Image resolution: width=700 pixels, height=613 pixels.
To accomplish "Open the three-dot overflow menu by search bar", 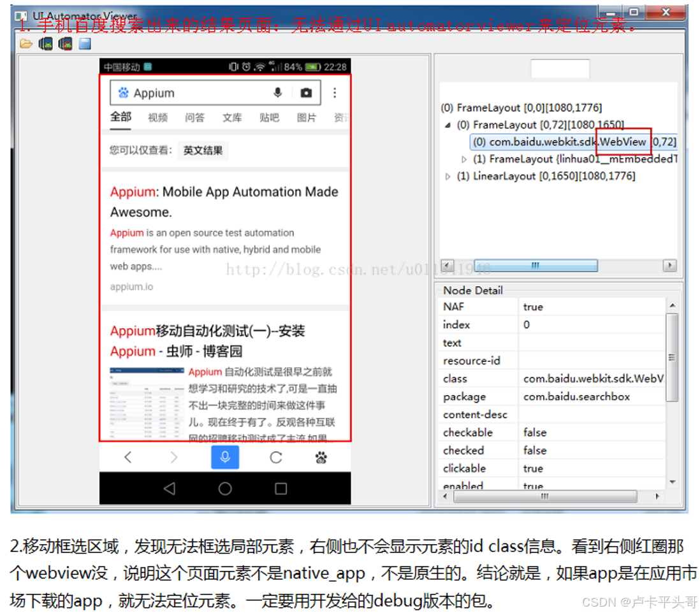I will click(x=335, y=93).
